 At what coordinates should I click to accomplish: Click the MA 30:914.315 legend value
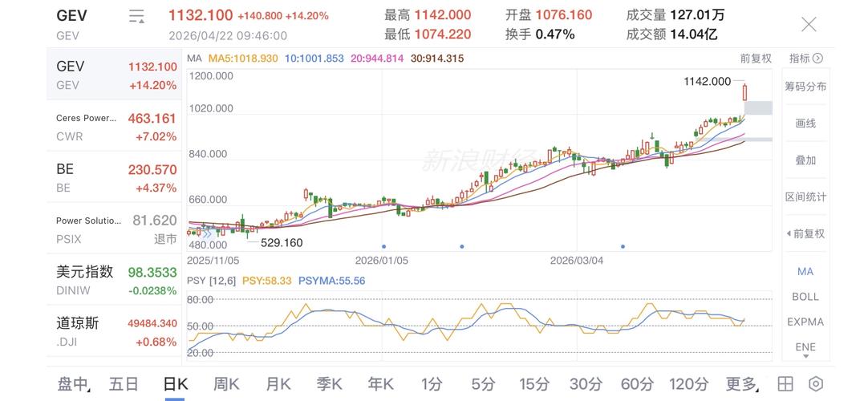click(x=437, y=58)
